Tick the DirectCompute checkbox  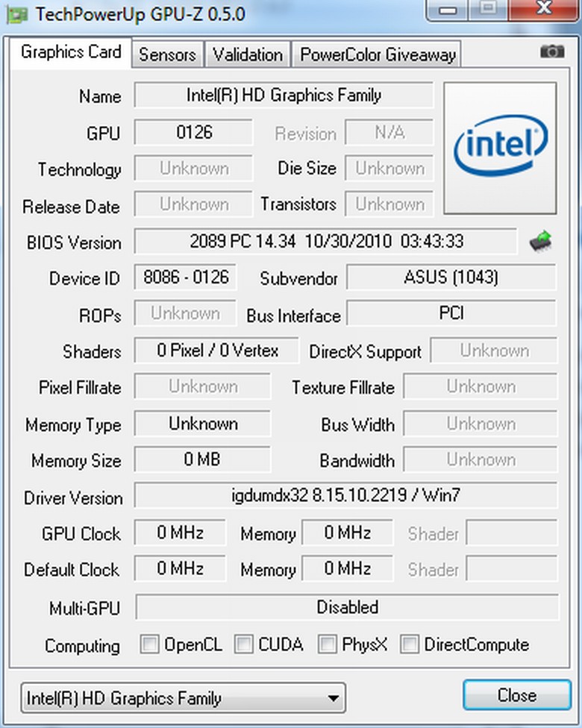(410, 644)
